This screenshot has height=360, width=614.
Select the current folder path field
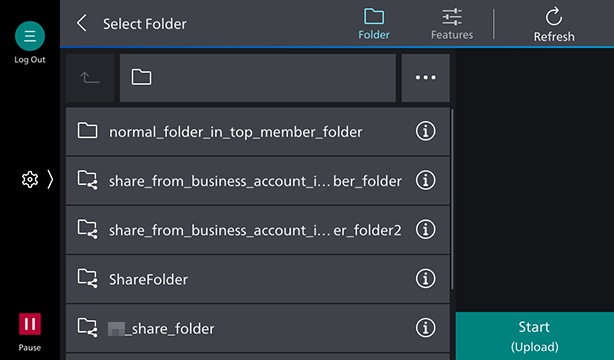point(258,78)
